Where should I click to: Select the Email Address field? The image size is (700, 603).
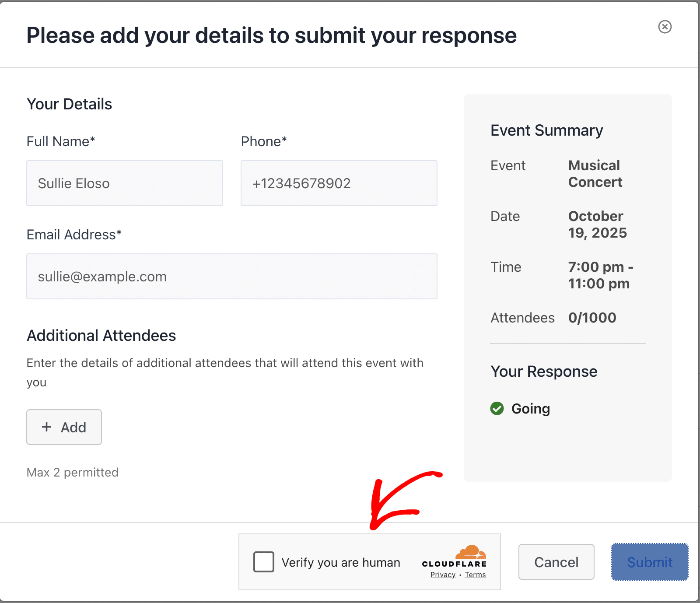[231, 277]
